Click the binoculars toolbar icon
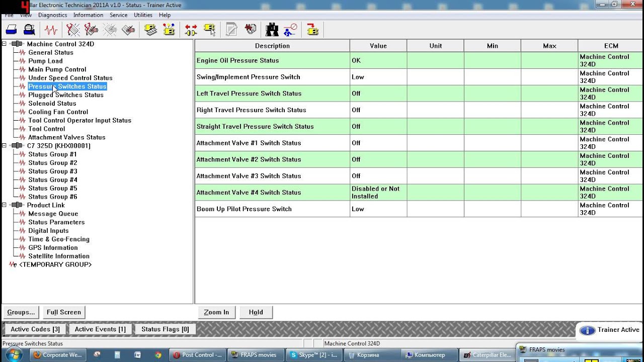Screen dimensions: 644x362 click(x=272, y=30)
